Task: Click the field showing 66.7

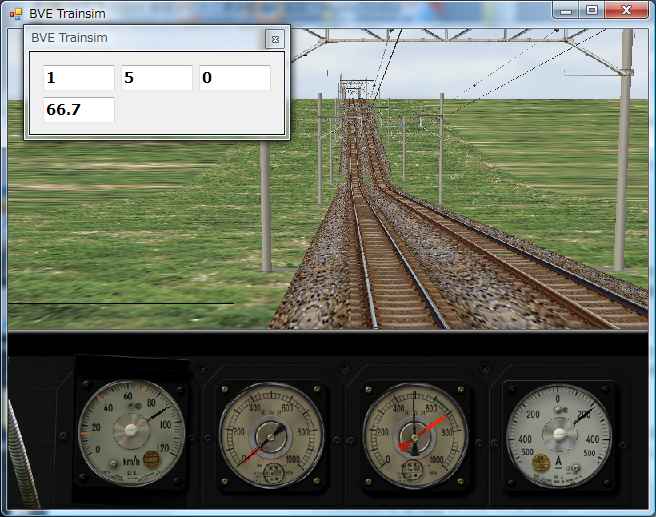Action: 79,110
